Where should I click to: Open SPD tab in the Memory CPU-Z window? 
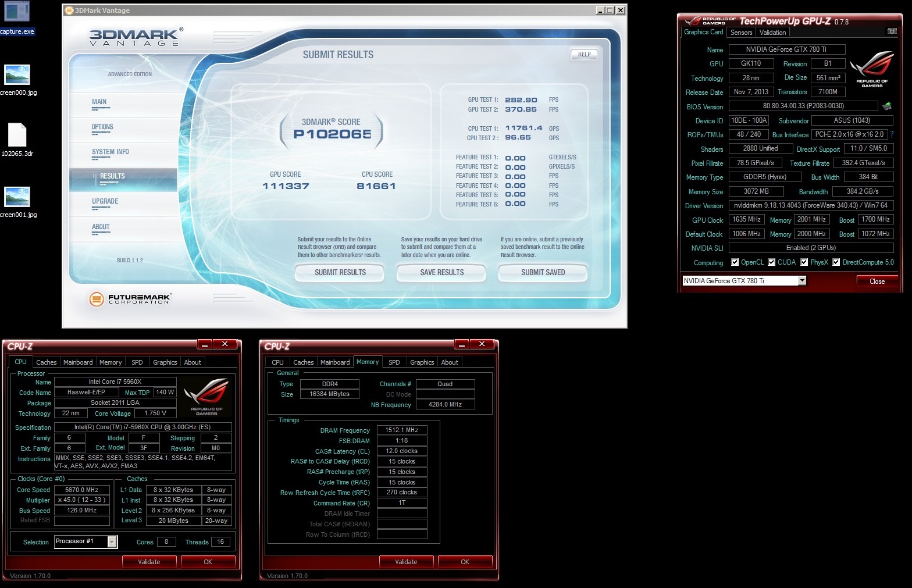tap(394, 362)
